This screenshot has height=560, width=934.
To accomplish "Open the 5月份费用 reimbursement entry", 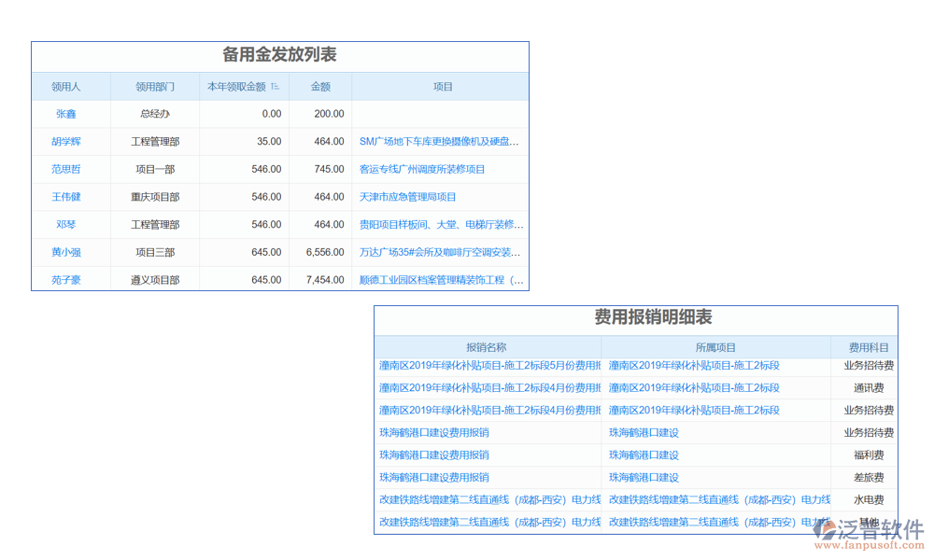I will pyautogui.click(x=488, y=366).
